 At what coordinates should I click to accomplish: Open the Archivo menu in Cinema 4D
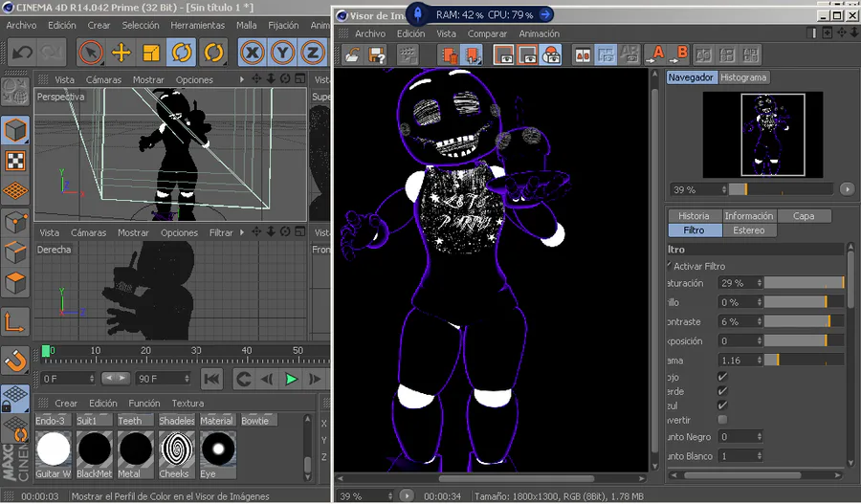[21, 25]
